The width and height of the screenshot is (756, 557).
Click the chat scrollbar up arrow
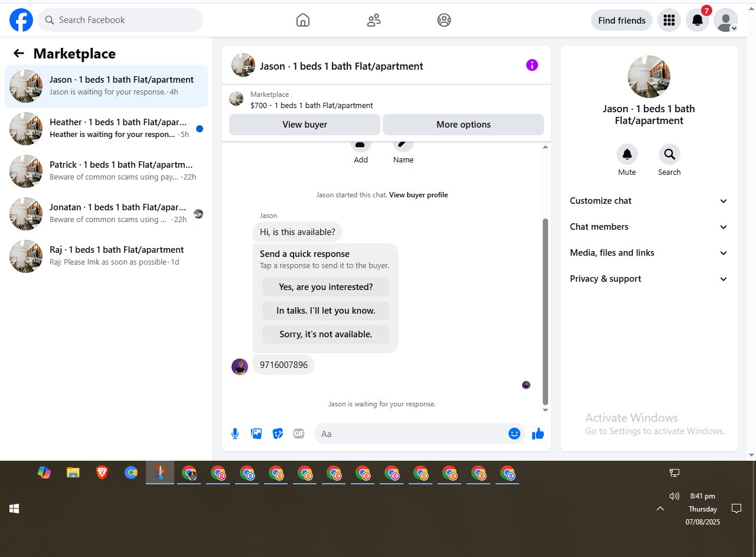click(545, 146)
